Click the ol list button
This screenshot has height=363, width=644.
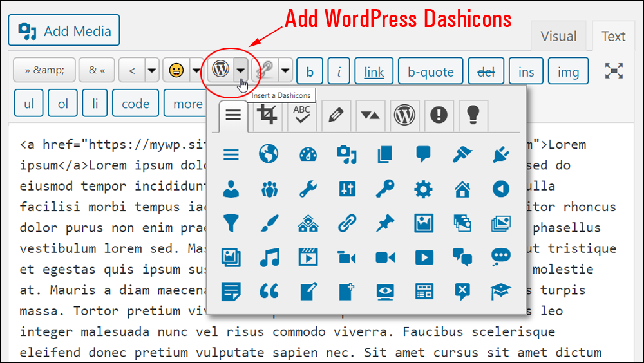point(62,103)
